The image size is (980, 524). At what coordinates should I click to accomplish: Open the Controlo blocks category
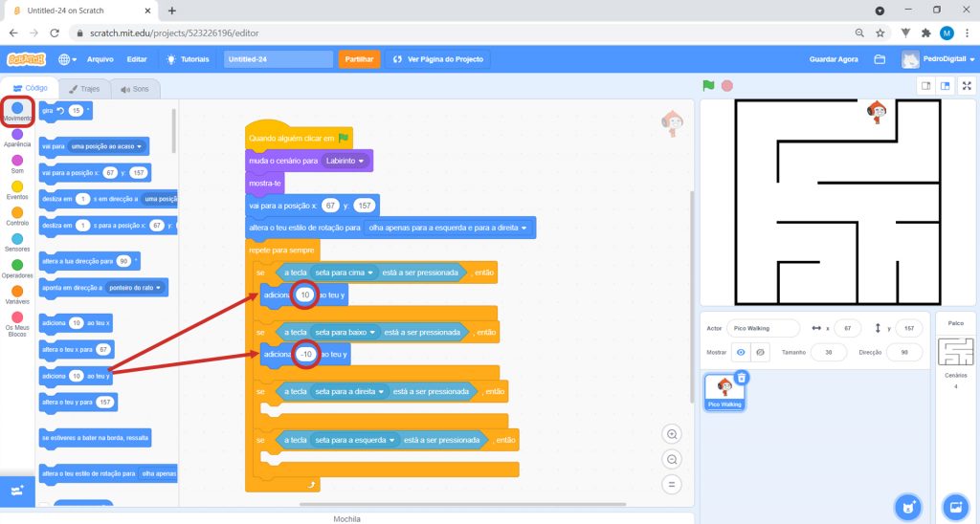click(x=17, y=217)
